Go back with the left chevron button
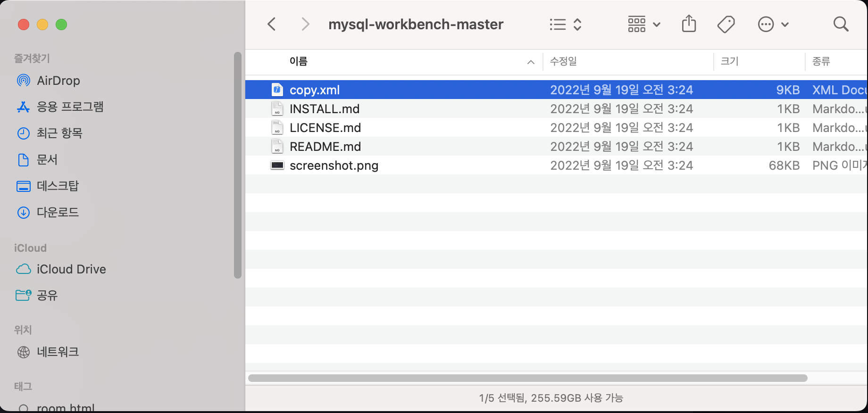 (272, 24)
